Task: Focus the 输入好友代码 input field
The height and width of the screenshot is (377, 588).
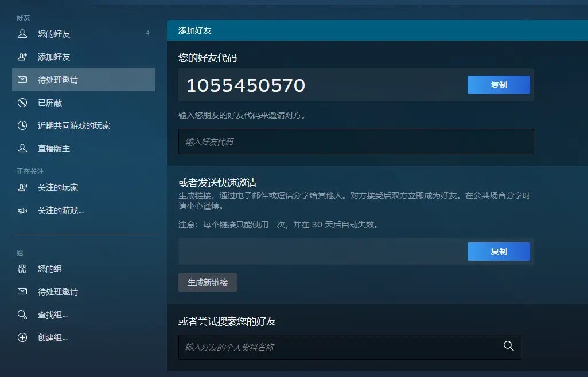Action: (x=356, y=142)
